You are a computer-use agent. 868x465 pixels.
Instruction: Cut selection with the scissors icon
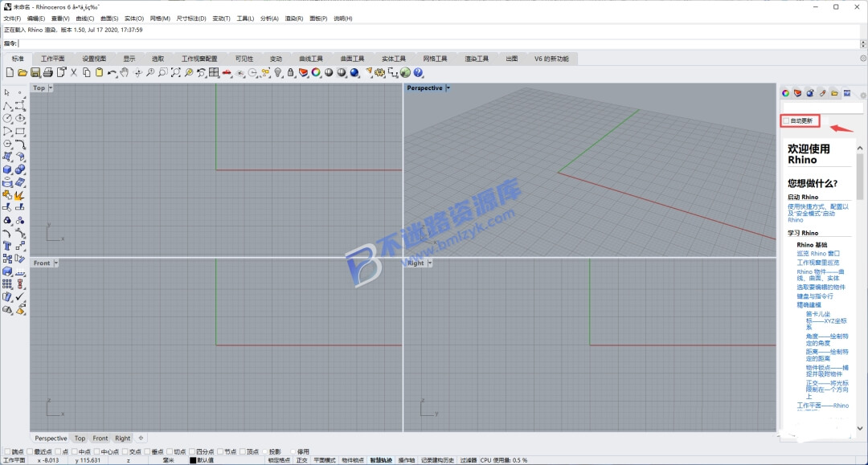point(74,72)
